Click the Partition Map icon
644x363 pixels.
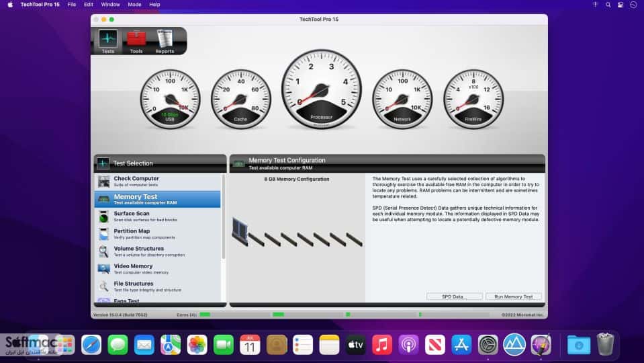(x=103, y=234)
